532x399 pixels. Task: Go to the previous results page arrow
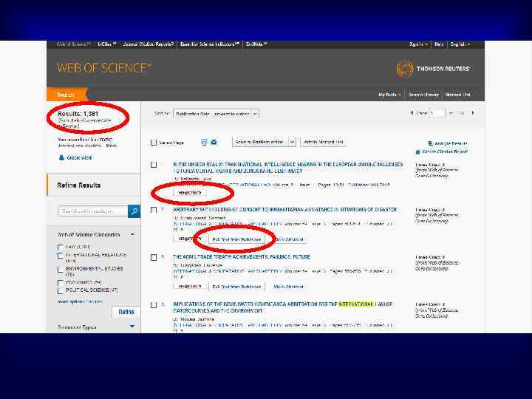click(412, 112)
